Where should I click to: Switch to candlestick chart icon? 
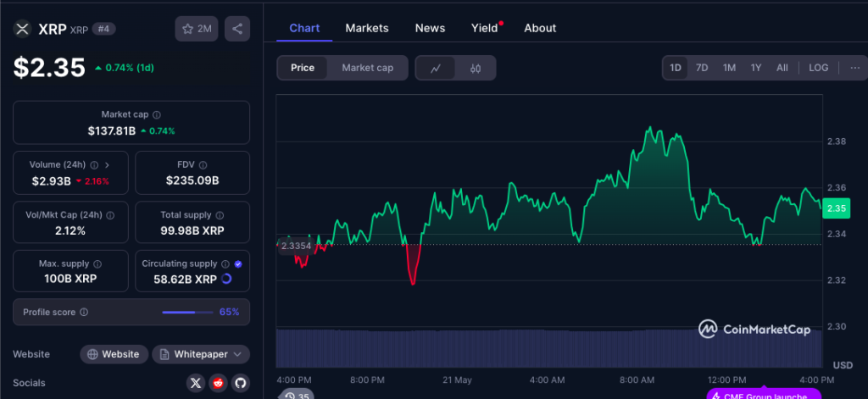point(476,68)
